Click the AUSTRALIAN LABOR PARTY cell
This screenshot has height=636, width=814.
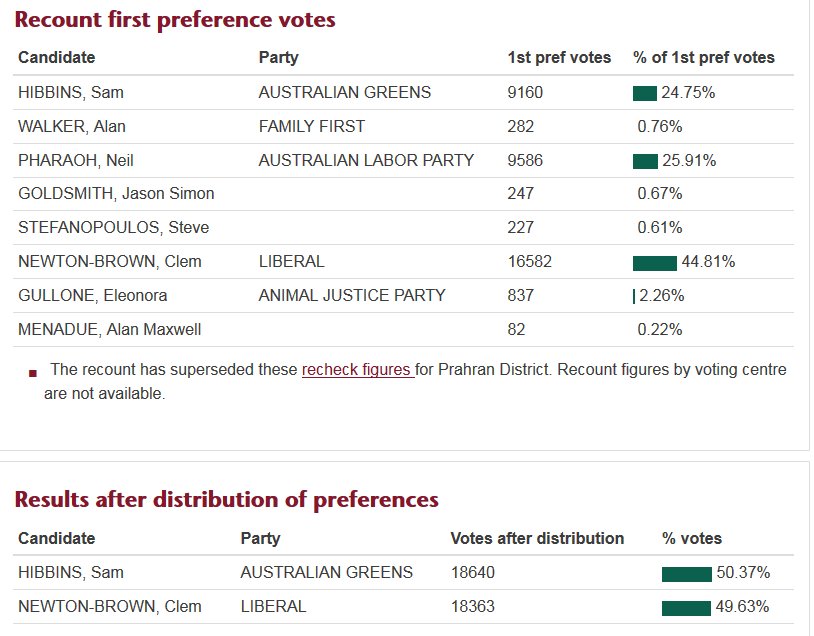pyautogui.click(x=366, y=161)
